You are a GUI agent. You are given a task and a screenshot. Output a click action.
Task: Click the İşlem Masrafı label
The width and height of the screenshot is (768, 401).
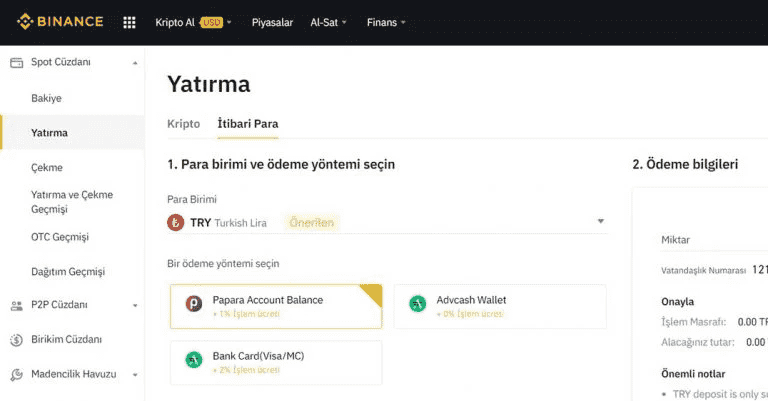coord(694,322)
